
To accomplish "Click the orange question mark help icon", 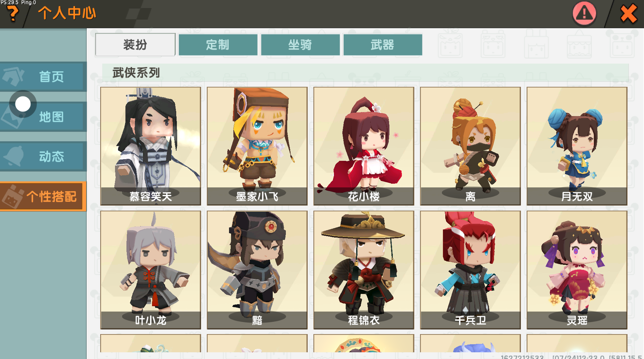I will click(13, 13).
